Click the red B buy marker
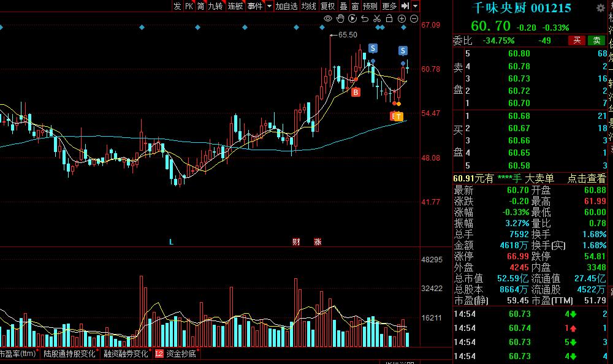 356,93
